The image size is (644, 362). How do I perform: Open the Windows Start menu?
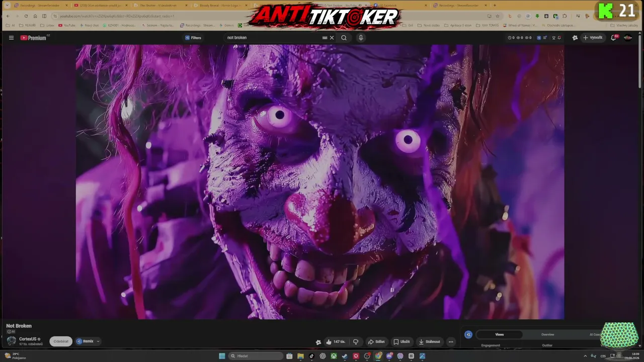click(222, 356)
